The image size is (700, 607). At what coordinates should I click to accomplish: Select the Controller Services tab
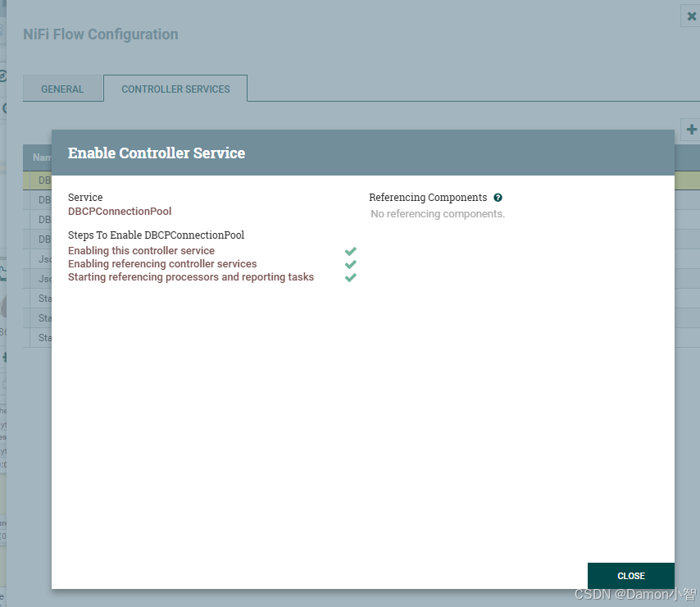point(175,89)
